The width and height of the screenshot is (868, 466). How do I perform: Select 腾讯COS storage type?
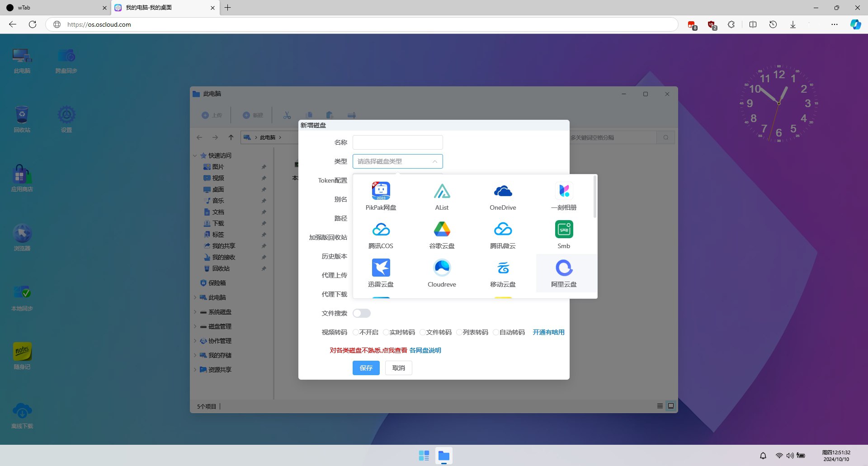(x=381, y=235)
